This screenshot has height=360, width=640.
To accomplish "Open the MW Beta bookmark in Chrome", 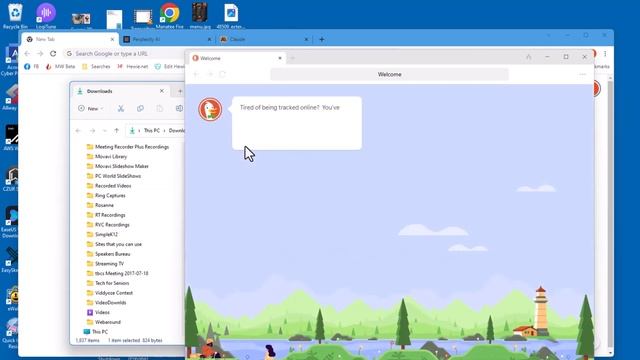I will (x=60, y=66).
